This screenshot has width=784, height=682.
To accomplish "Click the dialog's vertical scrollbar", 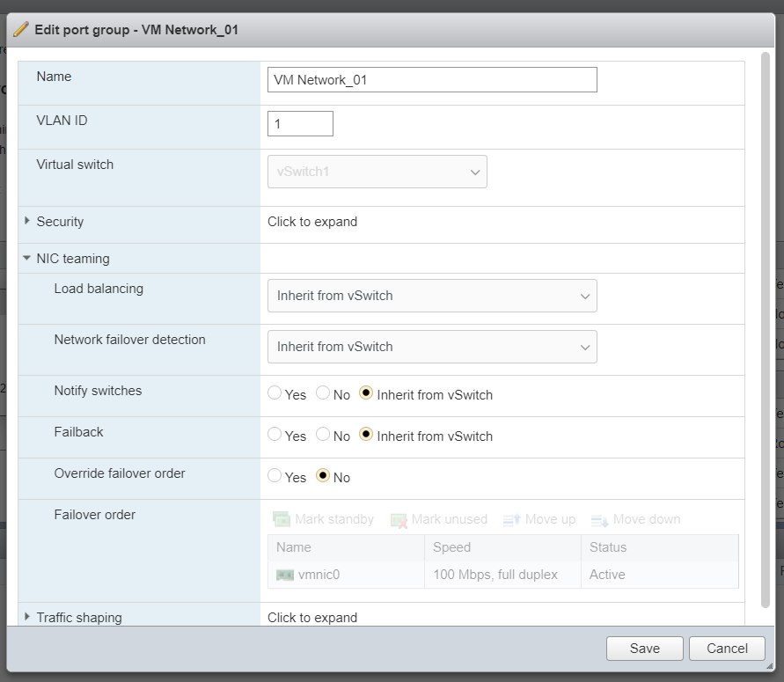I will click(765, 330).
